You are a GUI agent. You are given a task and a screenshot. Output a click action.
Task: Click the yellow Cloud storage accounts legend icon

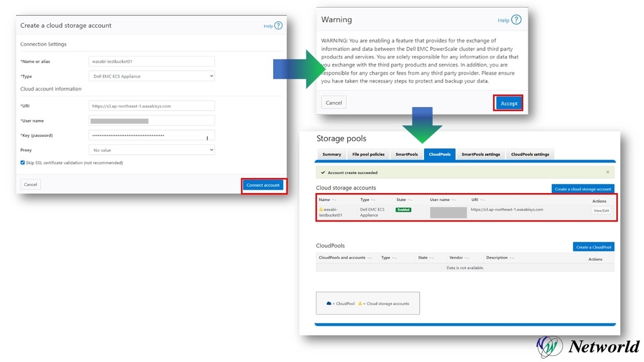tap(360, 304)
